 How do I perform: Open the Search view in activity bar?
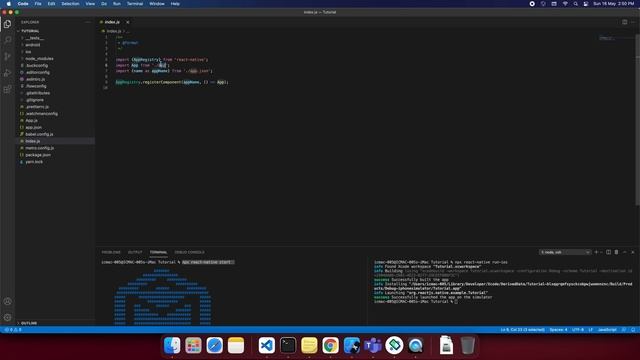(7, 40)
